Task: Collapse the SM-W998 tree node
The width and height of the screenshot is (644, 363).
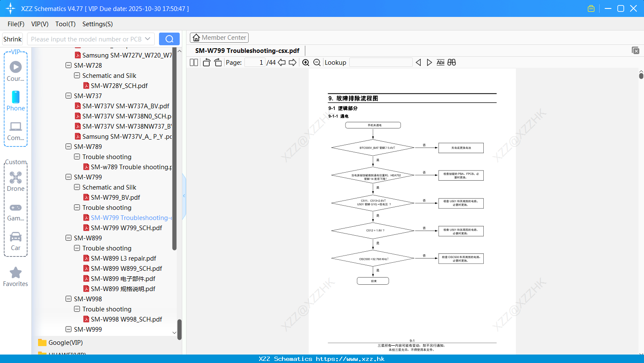Action: [69, 299]
